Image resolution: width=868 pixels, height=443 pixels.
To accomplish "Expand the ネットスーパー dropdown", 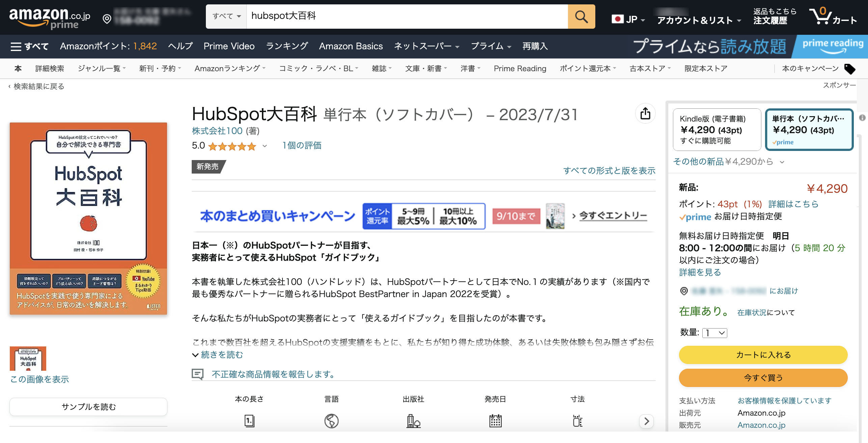I will [427, 46].
